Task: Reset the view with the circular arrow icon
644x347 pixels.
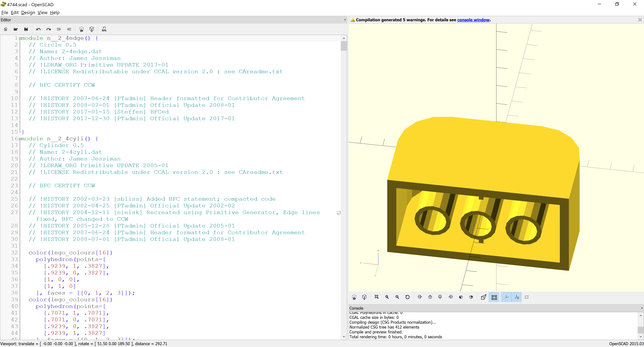Action: (x=408, y=297)
